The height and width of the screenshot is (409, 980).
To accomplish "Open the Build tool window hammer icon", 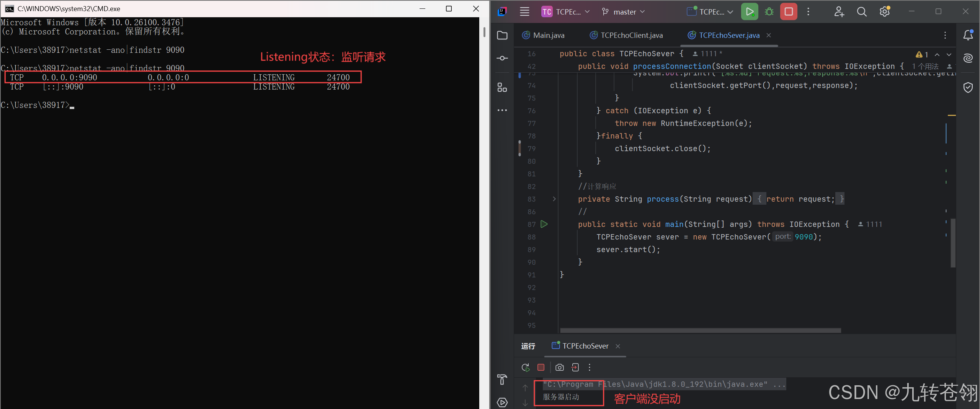I will click(502, 380).
